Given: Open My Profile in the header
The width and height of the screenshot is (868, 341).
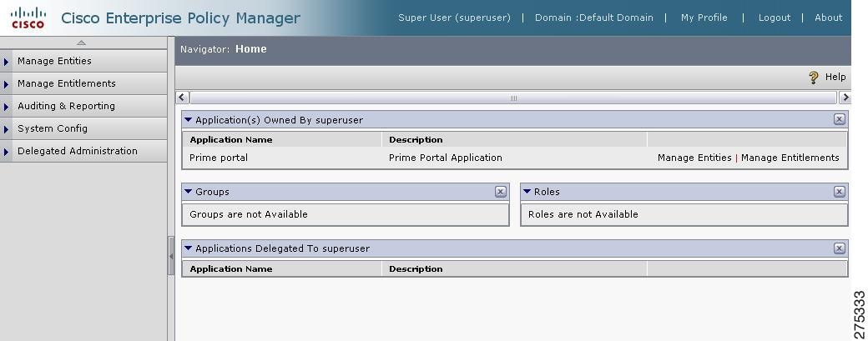Looking at the screenshot, I should pos(704,18).
